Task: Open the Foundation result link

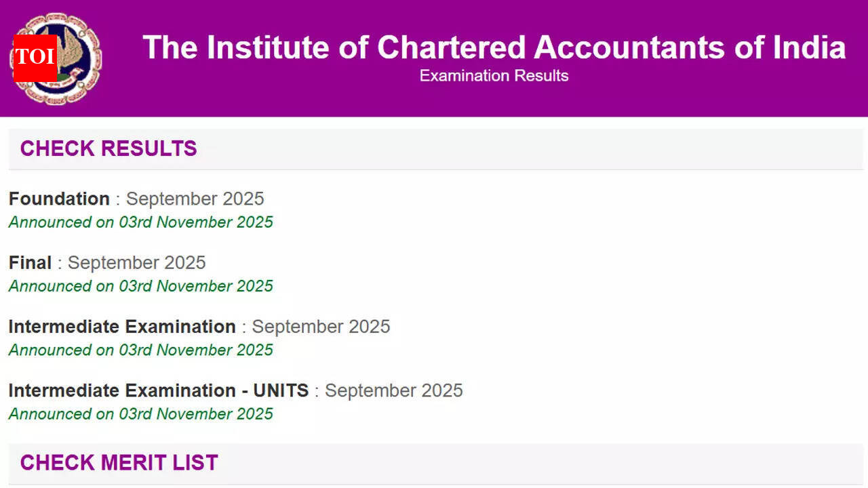Action: (59, 199)
